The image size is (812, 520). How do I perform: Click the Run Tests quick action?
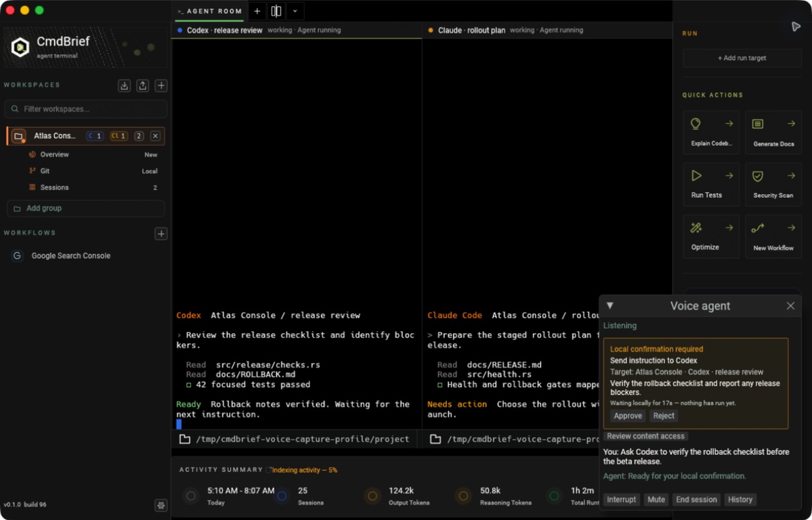tap(711, 184)
